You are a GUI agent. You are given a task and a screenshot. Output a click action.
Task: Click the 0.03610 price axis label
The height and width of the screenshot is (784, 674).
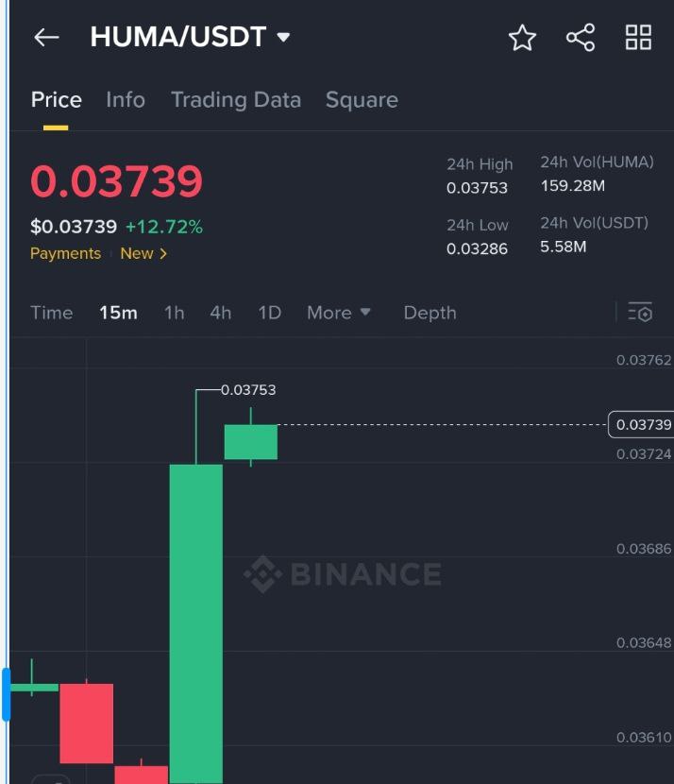tap(644, 737)
